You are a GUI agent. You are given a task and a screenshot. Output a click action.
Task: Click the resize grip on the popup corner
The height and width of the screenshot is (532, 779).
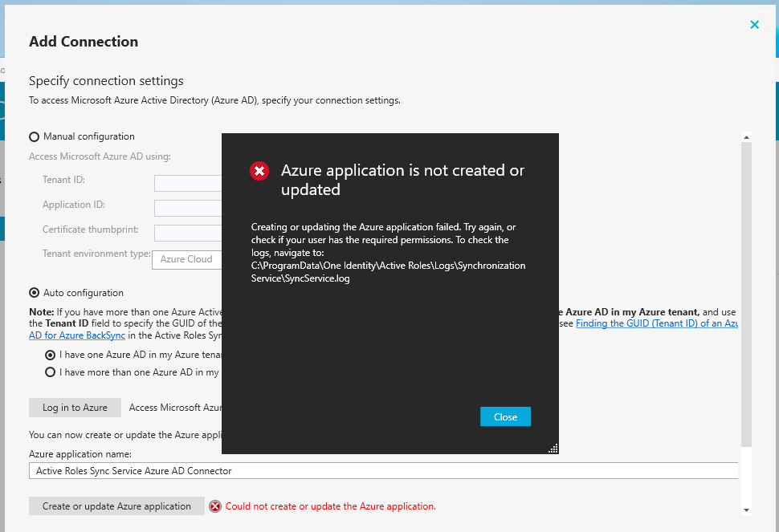click(553, 447)
